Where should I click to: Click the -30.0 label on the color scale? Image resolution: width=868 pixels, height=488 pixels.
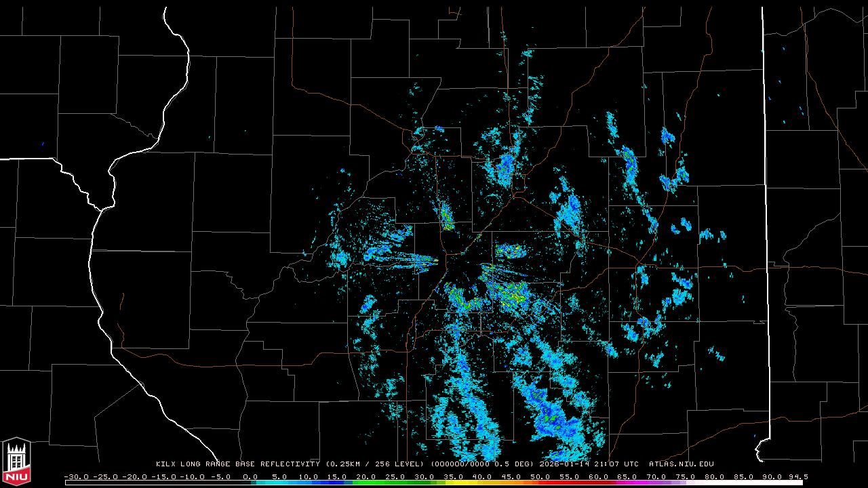click(x=76, y=476)
